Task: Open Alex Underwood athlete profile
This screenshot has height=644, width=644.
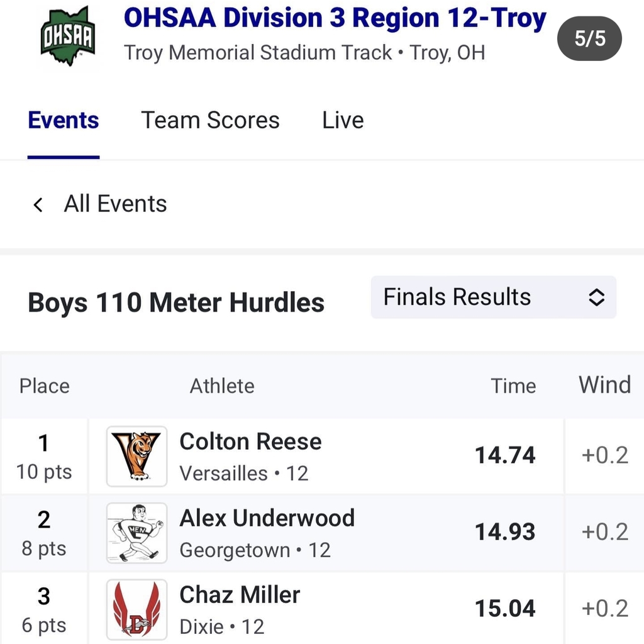Action: (x=267, y=518)
